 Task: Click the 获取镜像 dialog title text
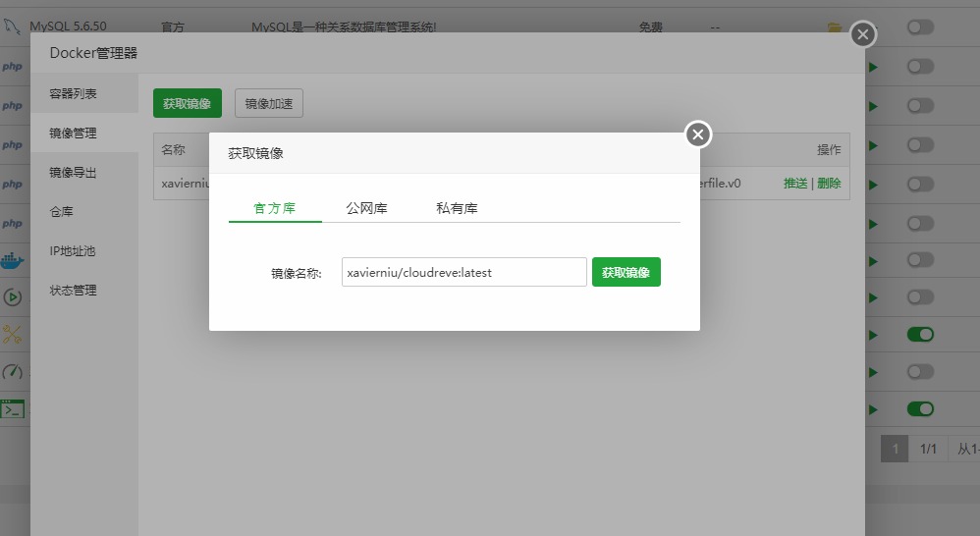point(255,153)
